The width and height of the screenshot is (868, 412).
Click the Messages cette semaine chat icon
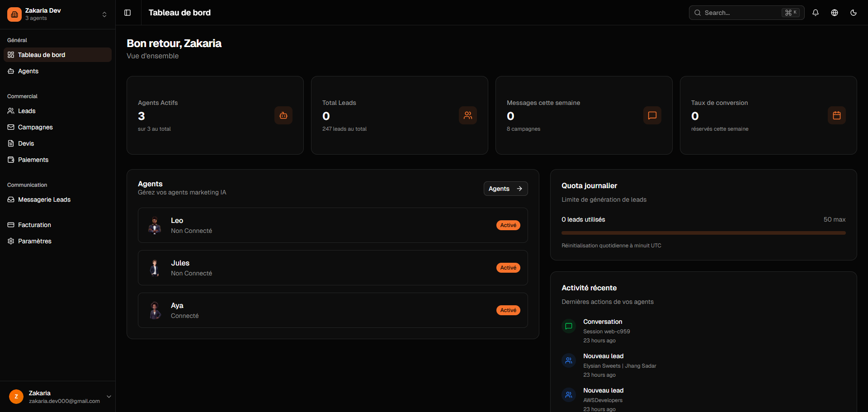652,115
